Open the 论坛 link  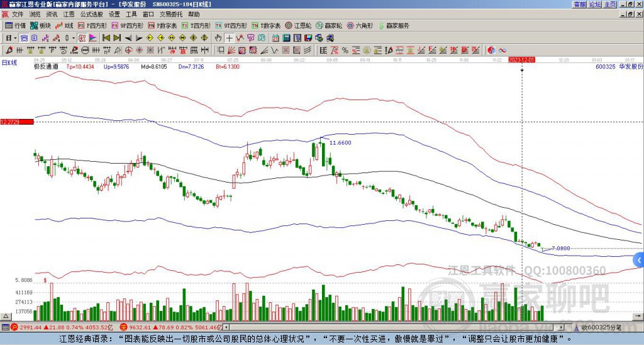(x=595, y=4)
